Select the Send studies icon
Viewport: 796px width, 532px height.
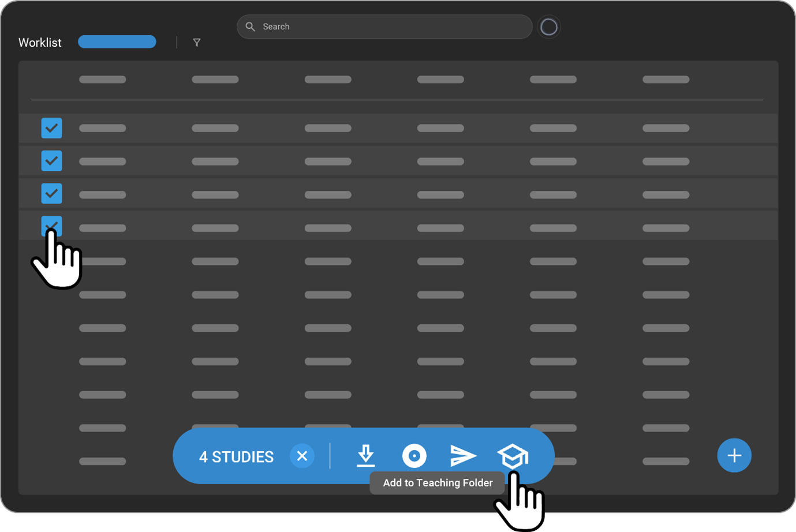464,456
